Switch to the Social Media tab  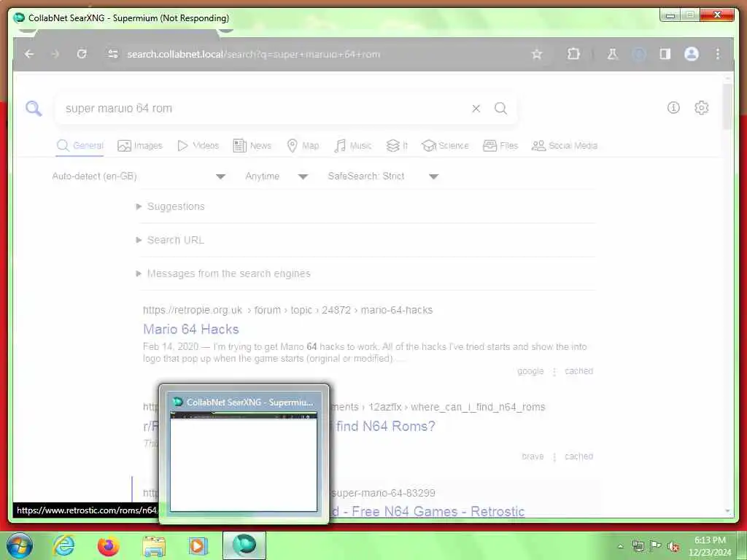(564, 146)
